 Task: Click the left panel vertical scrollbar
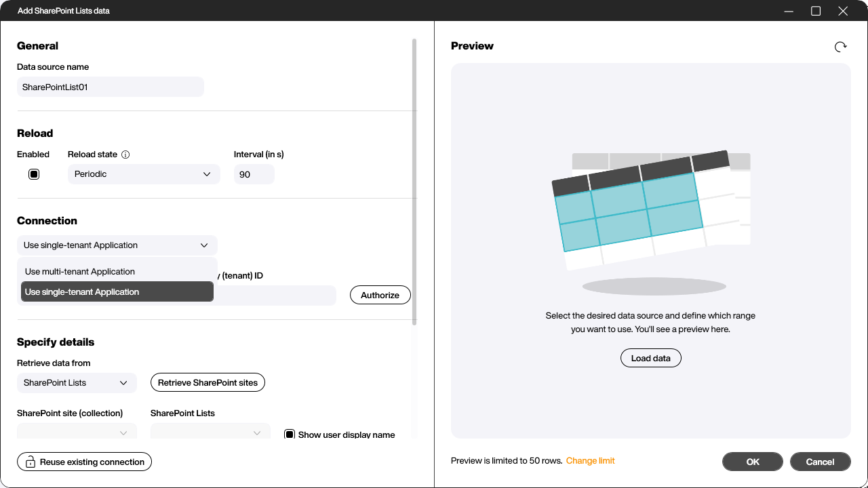coord(414,182)
